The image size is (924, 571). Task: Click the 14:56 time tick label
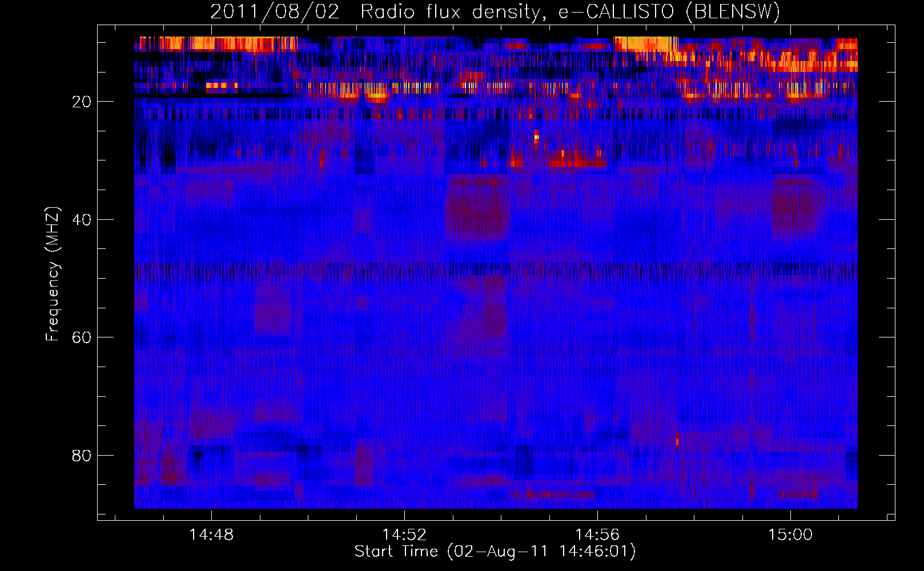click(597, 535)
